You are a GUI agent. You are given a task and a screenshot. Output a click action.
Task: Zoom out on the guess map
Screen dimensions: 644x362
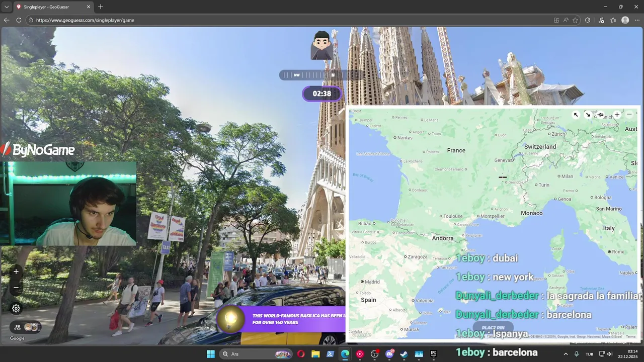[x=629, y=115]
